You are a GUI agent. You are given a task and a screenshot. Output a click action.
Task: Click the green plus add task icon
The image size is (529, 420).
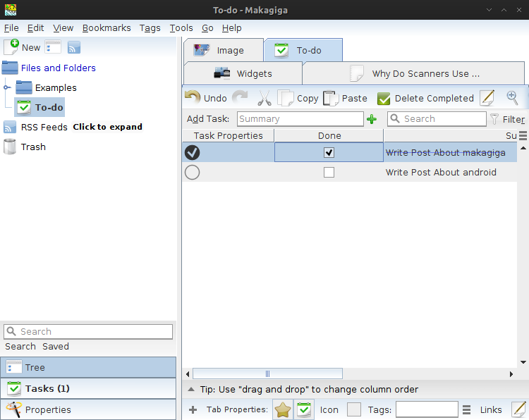click(x=372, y=119)
